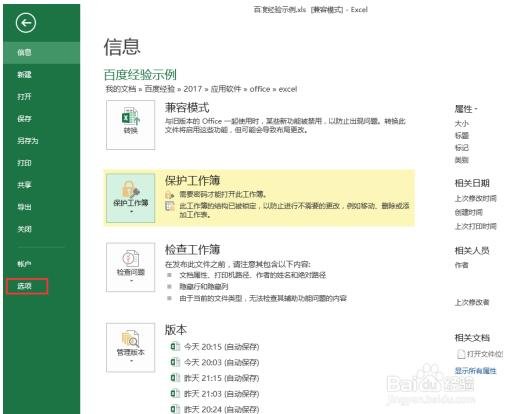Viewport: 514px width, 414px height.
Task: Click the file path 我的文档 » 百度经验
Action: [x=140, y=89]
